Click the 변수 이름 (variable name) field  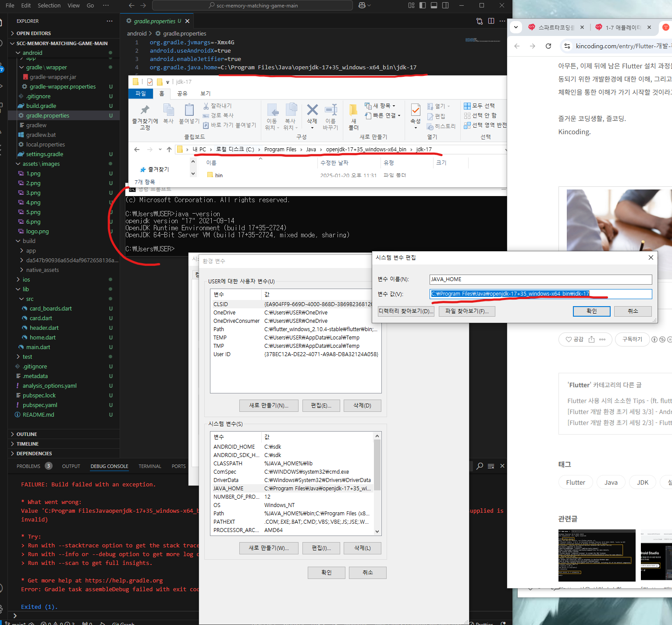click(540, 279)
